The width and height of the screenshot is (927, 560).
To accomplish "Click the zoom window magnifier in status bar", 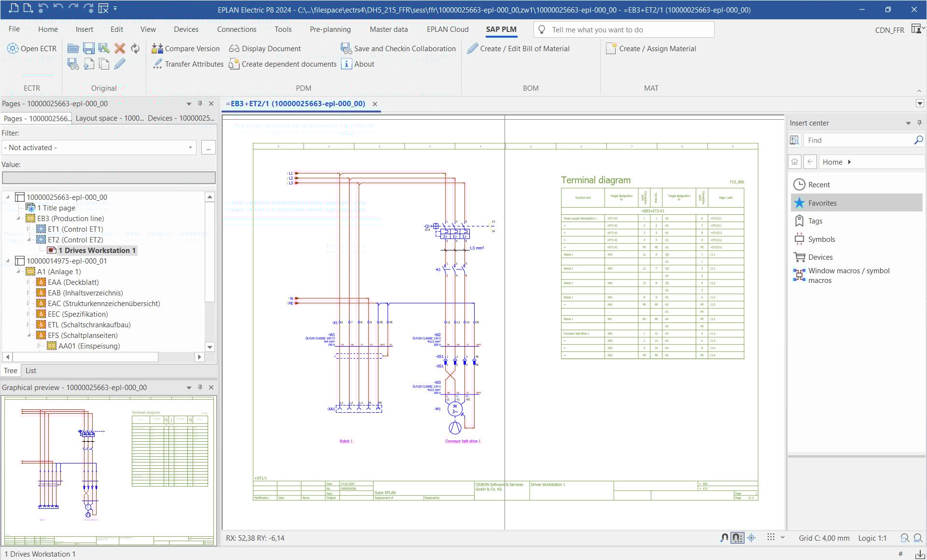I will coord(905,538).
